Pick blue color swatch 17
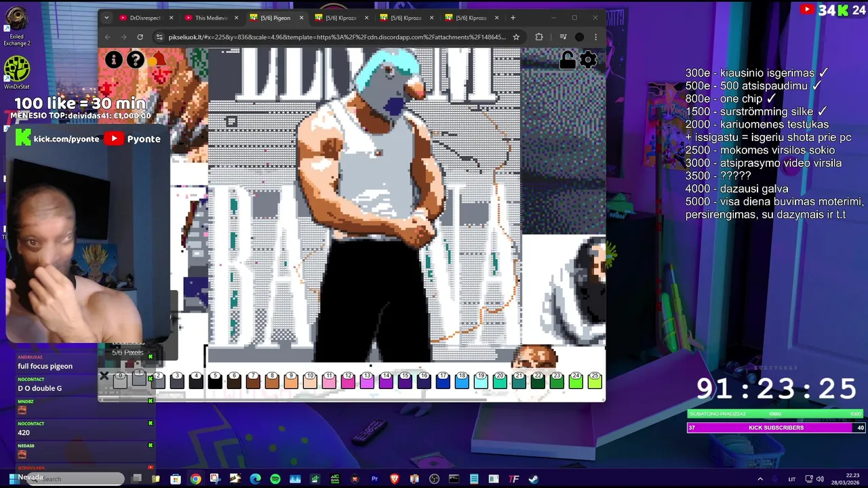The image size is (868, 488). pyautogui.click(x=443, y=381)
